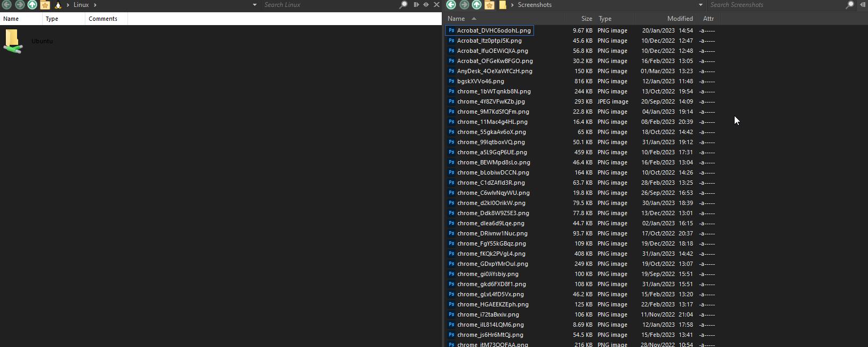Go up one level from Linux folder
Image resolution: width=868 pixels, height=347 pixels.
point(33,5)
